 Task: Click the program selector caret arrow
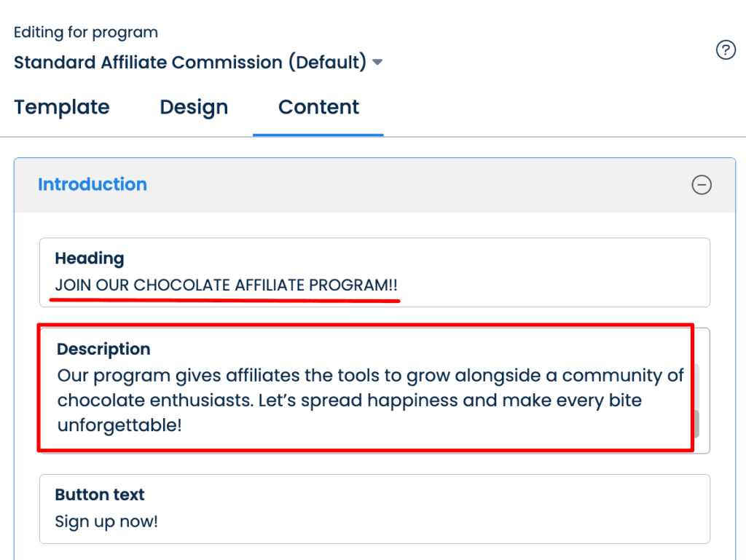point(377,63)
